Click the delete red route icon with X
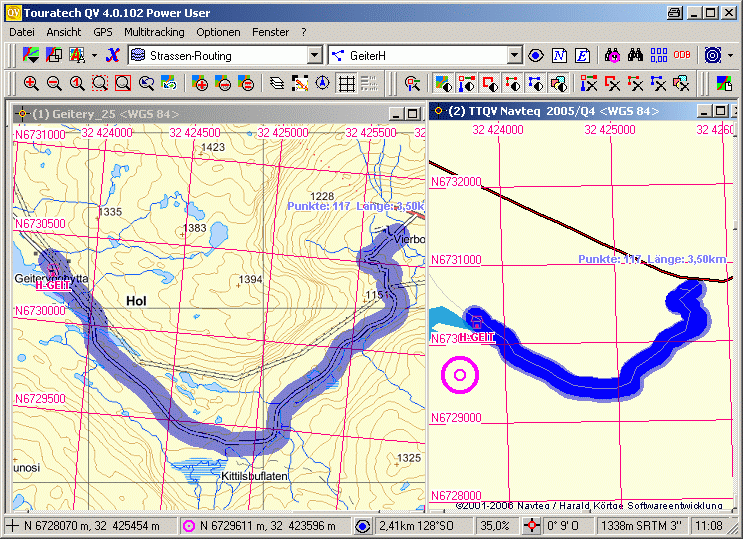 tap(612, 84)
